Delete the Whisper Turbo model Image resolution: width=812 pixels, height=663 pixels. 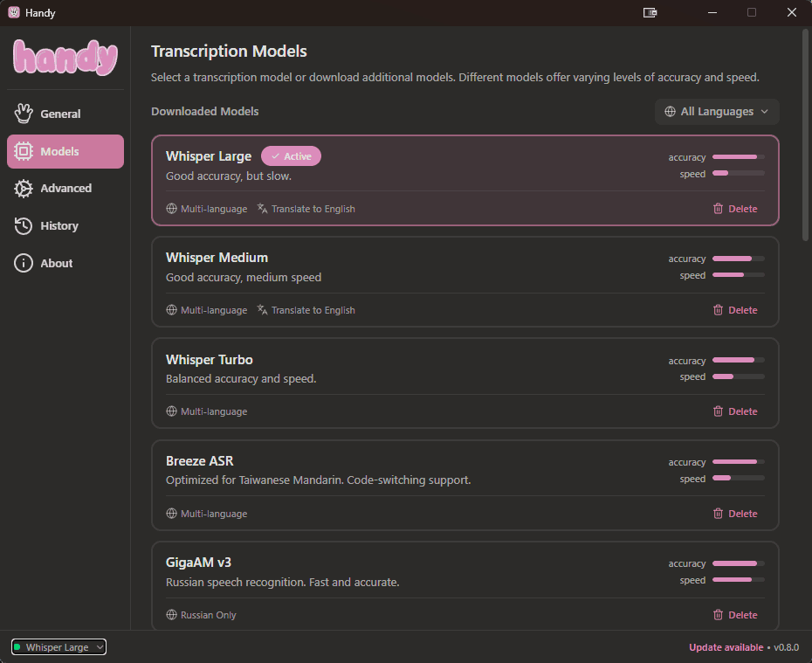[x=734, y=411]
